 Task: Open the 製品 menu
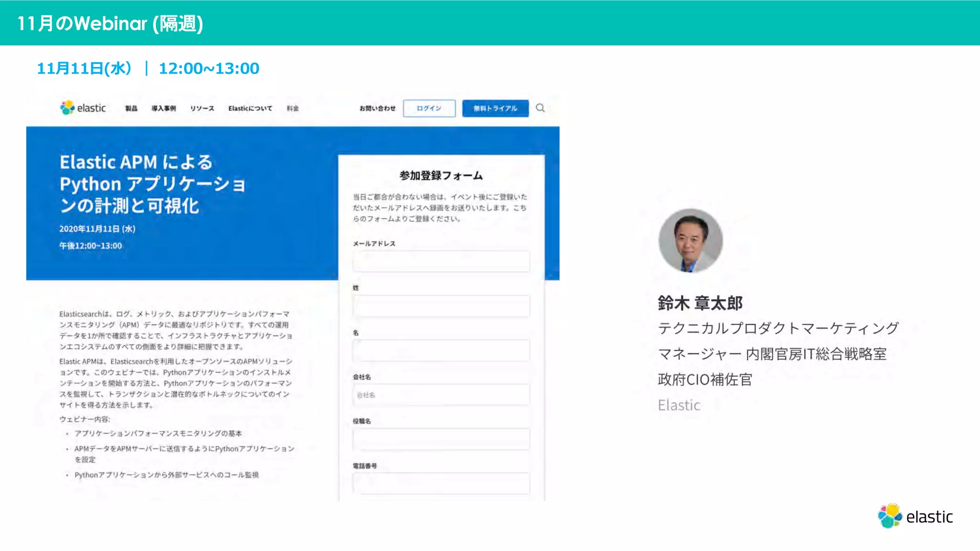pos(131,109)
